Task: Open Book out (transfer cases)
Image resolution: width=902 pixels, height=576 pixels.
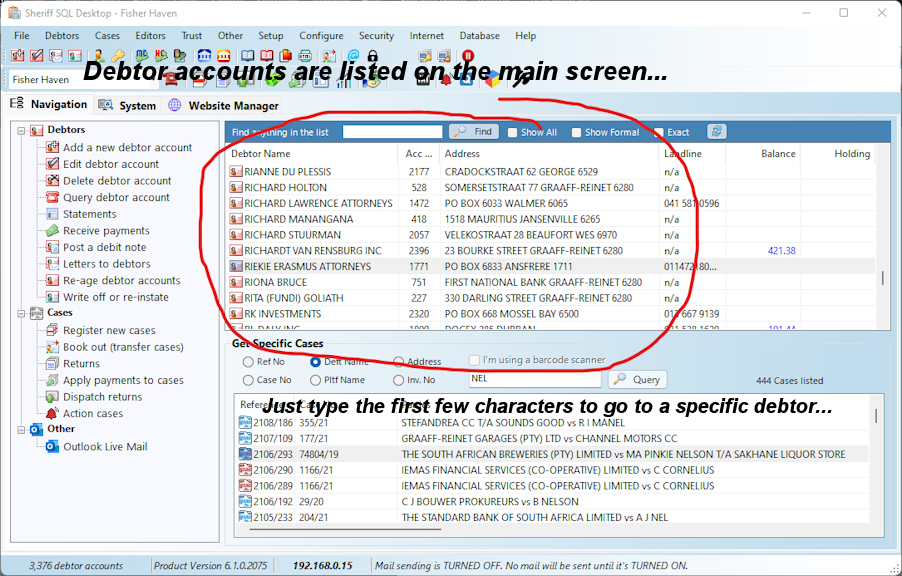Action: [123, 347]
